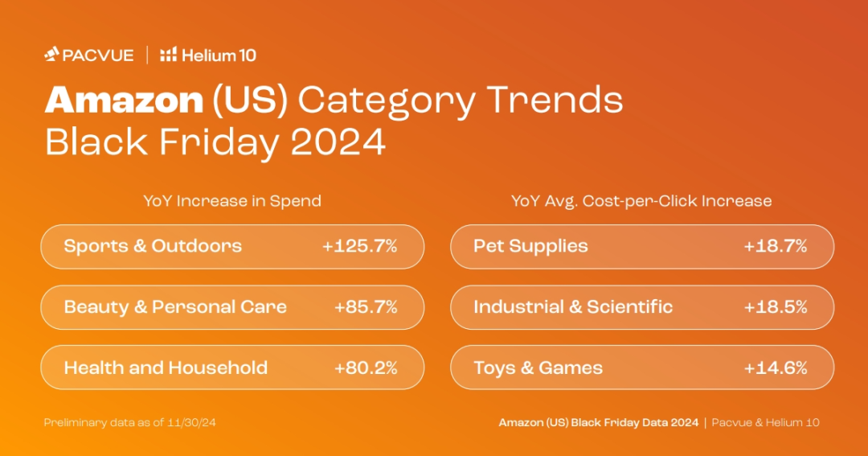Click the Pacvue & Helium 10 footer credit

pyautogui.click(x=766, y=423)
